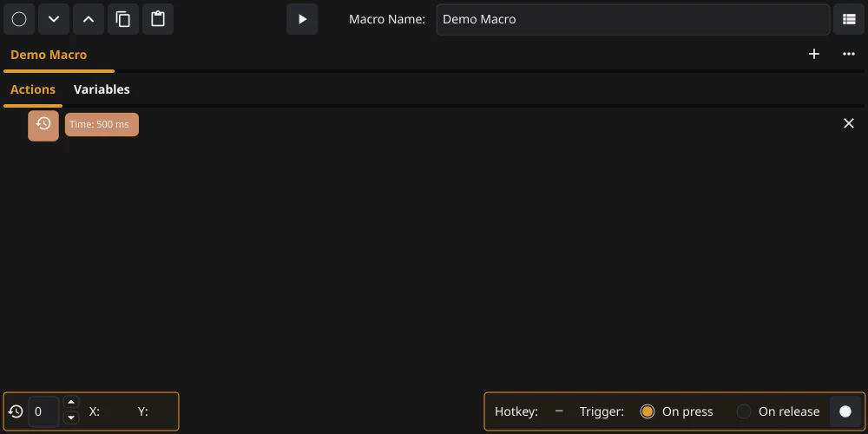This screenshot has height=434, width=868.
Task: Select the Time: 500 ms label
Action: pos(102,124)
